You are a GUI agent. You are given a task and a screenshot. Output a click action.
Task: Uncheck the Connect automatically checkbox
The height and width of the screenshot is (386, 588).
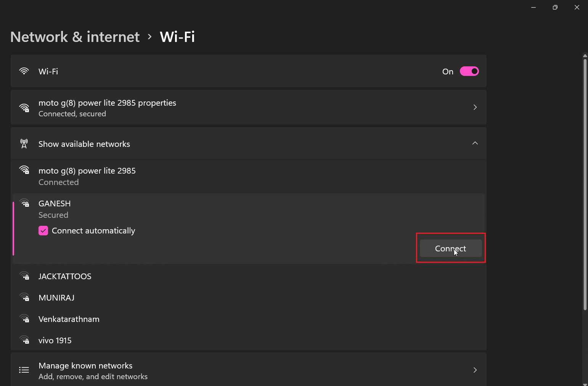43,231
